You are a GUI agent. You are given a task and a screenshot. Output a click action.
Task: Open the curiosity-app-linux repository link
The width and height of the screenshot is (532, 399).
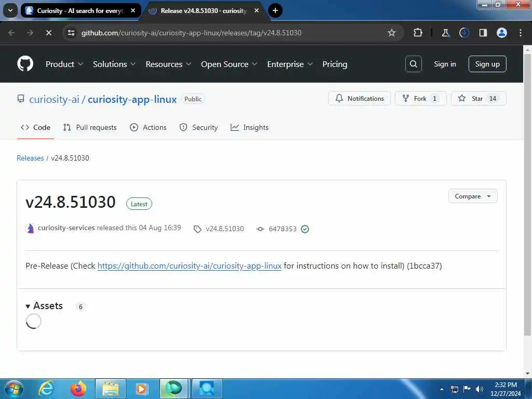[x=132, y=99]
